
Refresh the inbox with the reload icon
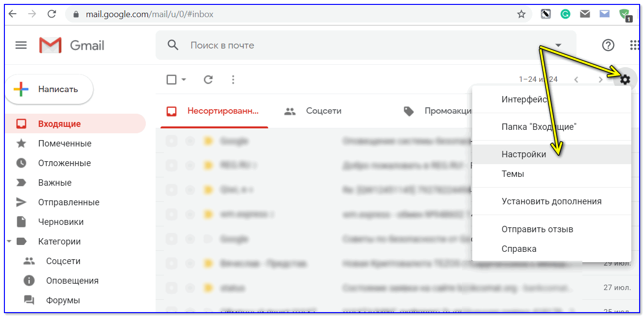[x=208, y=79]
